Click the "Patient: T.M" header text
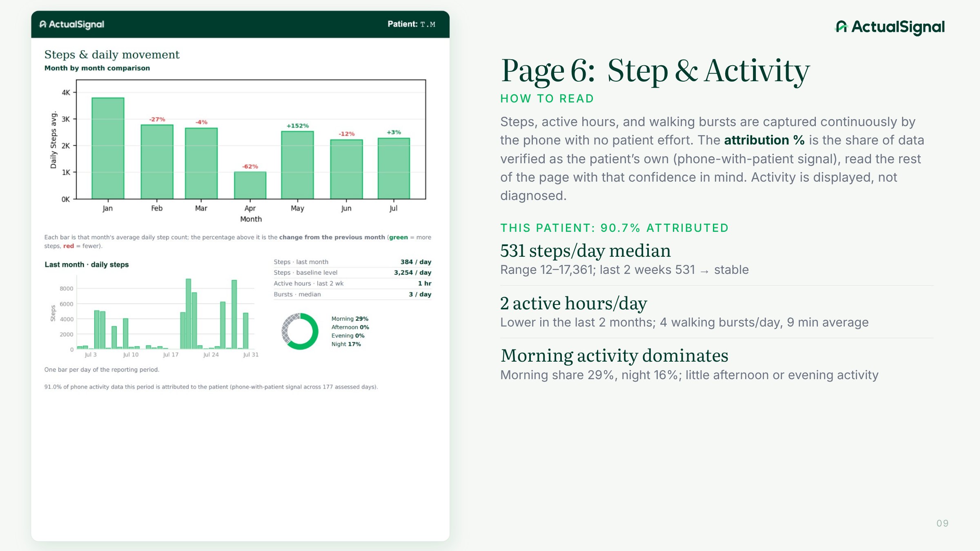The width and height of the screenshot is (980, 551). (x=411, y=24)
